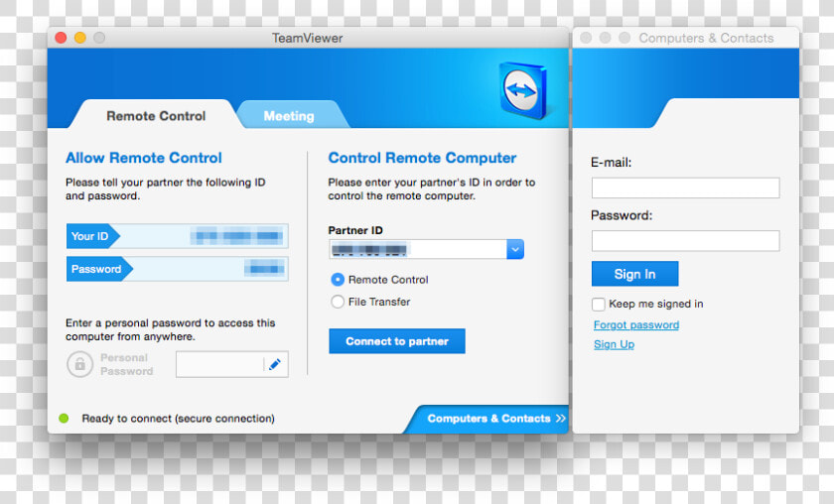The width and height of the screenshot is (834, 504).
Task: Click the Partner ID input field
Action: click(418, 249)
